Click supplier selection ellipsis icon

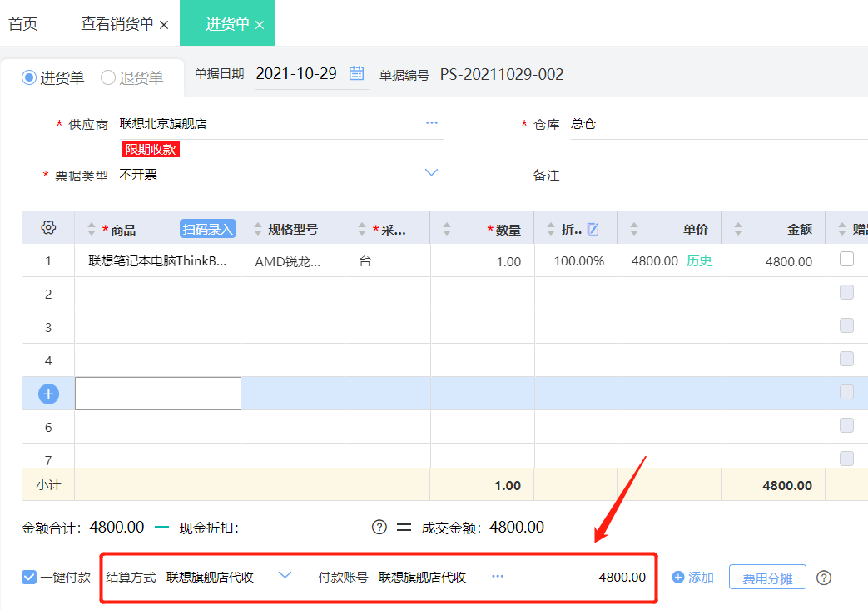(432, 123)
